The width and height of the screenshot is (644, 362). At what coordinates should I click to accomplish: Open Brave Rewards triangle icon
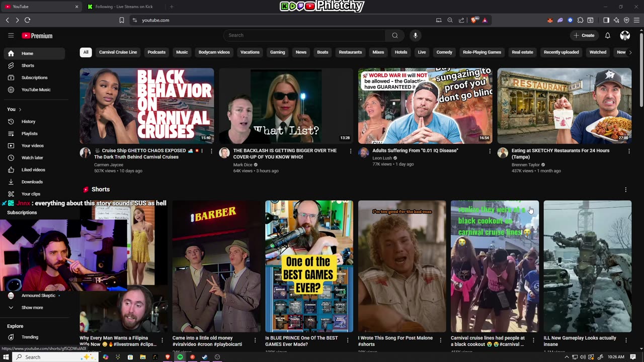485,20
